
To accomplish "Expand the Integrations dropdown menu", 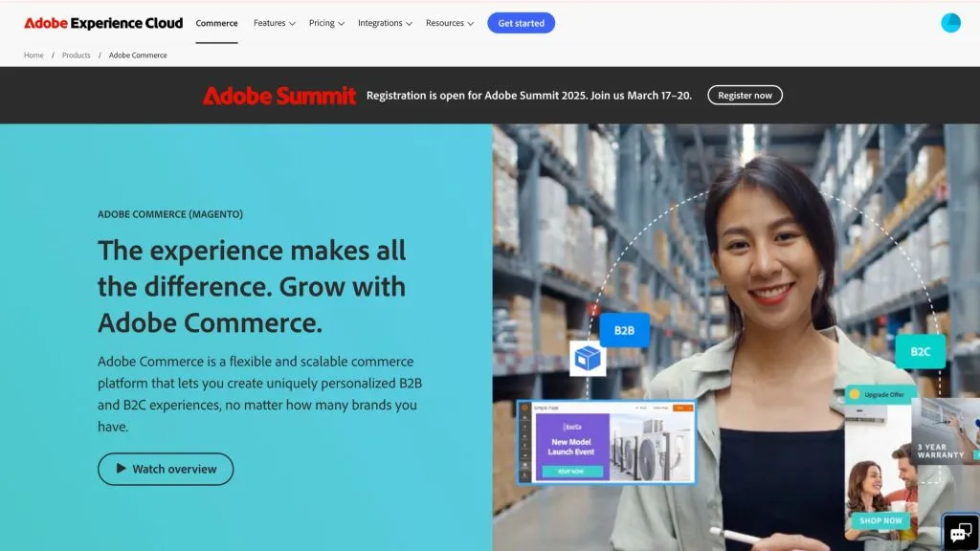I will tap(385, 23).
